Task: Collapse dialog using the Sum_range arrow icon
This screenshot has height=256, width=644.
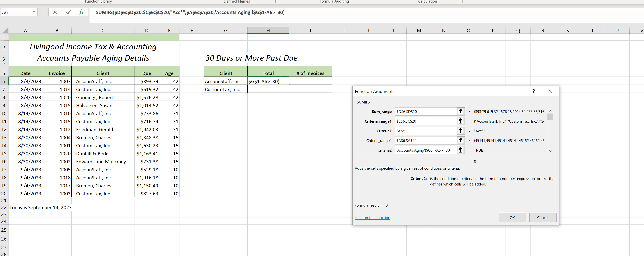Action: pos(461,112)
